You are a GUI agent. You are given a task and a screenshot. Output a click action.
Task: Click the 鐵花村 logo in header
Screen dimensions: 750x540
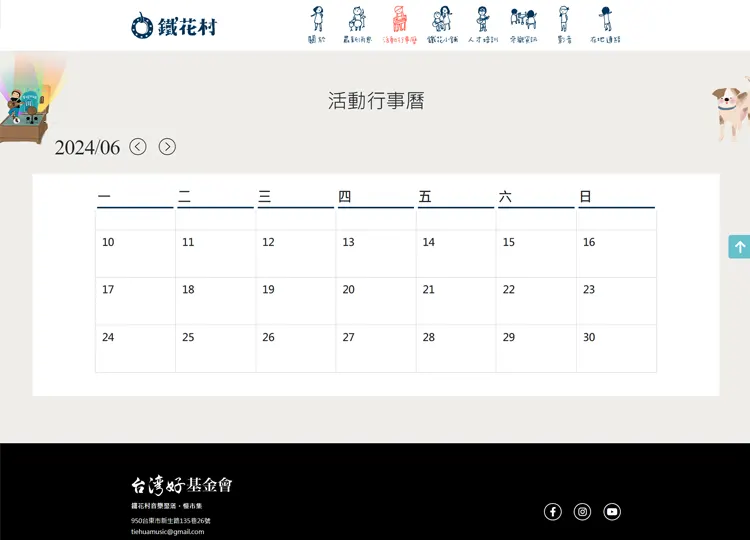click(x=174, y=26)
